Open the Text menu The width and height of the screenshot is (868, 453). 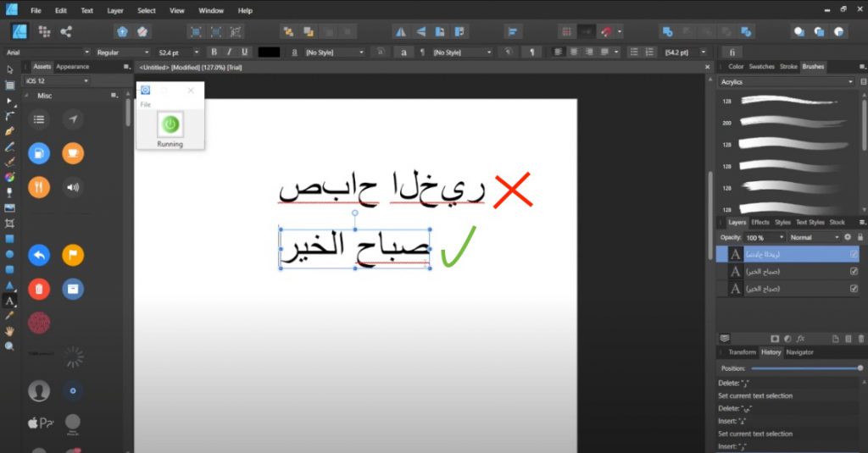tap(87, 10)
